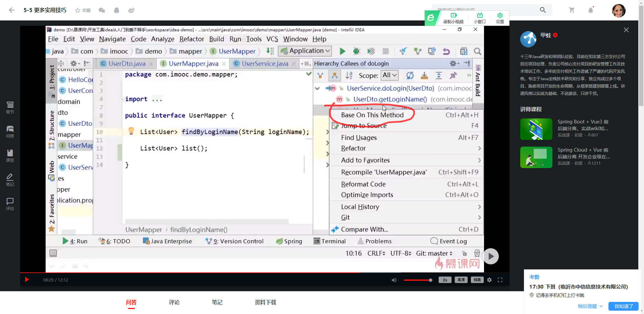Click the Debug bug icon in toolbar
644x314 pixels.
[x=357, y=51]
